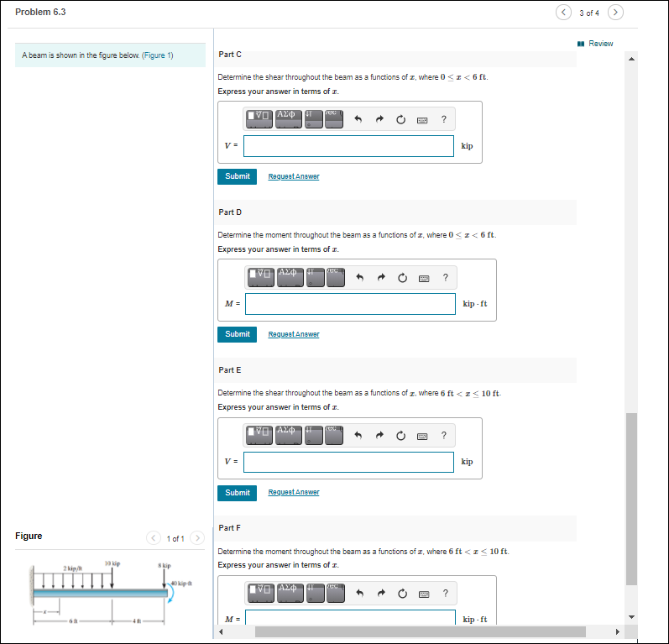Undo in Part F answer toolbar
This screenshot has height=644, width=669.
coord(359,594)
